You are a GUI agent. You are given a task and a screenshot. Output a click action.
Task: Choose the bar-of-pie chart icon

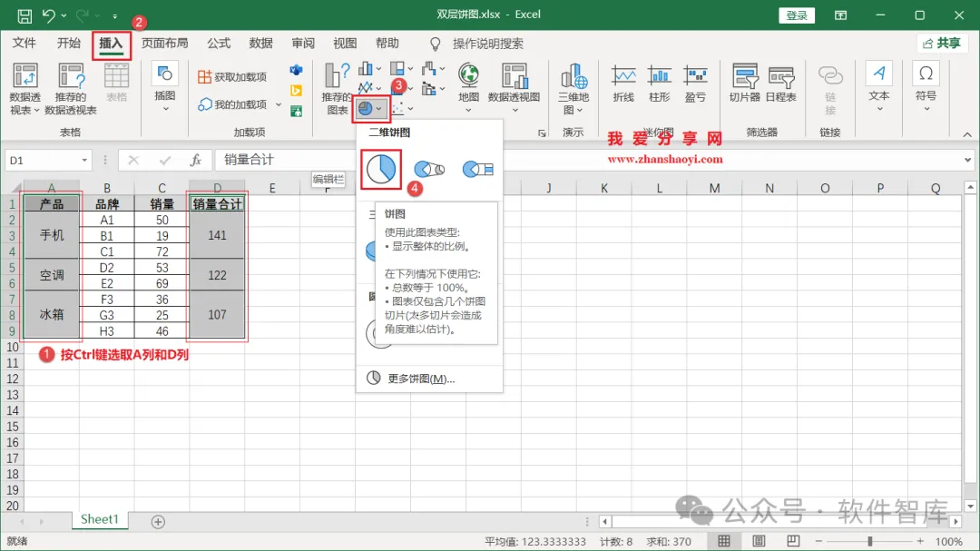click(x=477, y=169)
